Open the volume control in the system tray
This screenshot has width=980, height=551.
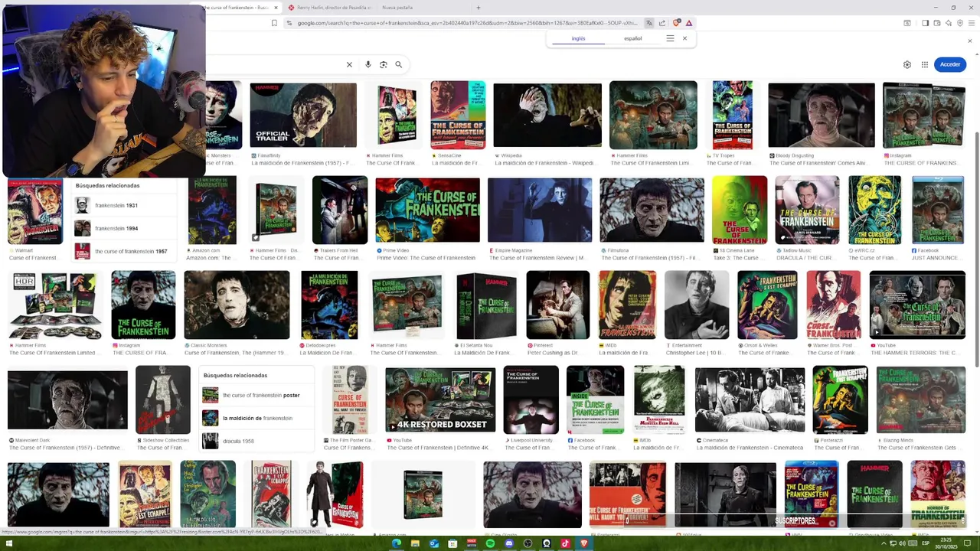[902, 543]
